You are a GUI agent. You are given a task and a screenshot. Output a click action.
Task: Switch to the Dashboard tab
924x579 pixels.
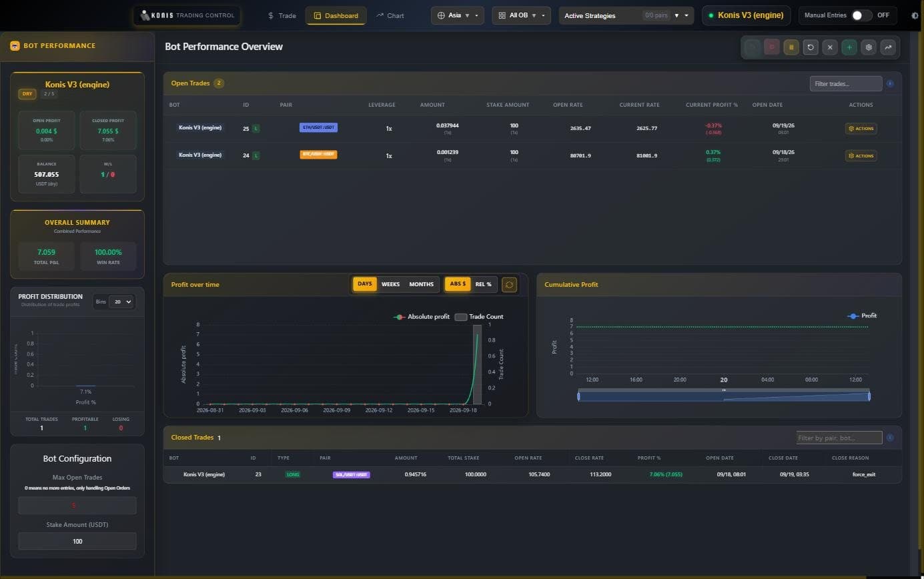[x=336, y=15]
